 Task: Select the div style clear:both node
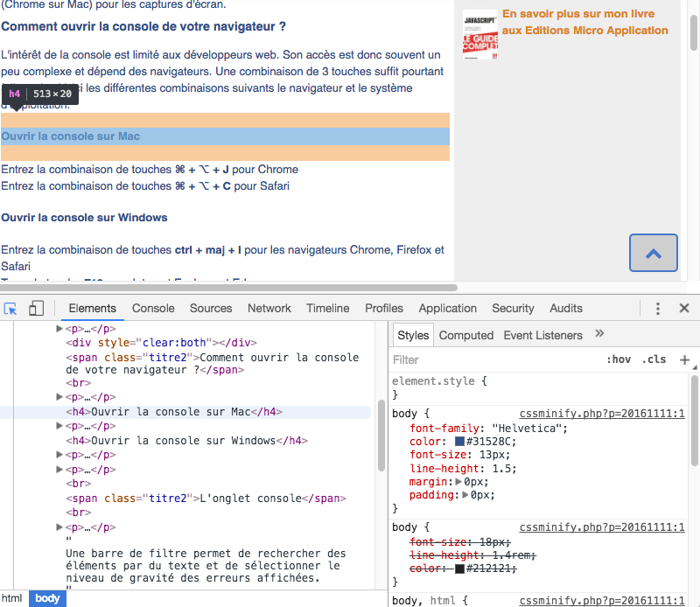tap(161, 343)
